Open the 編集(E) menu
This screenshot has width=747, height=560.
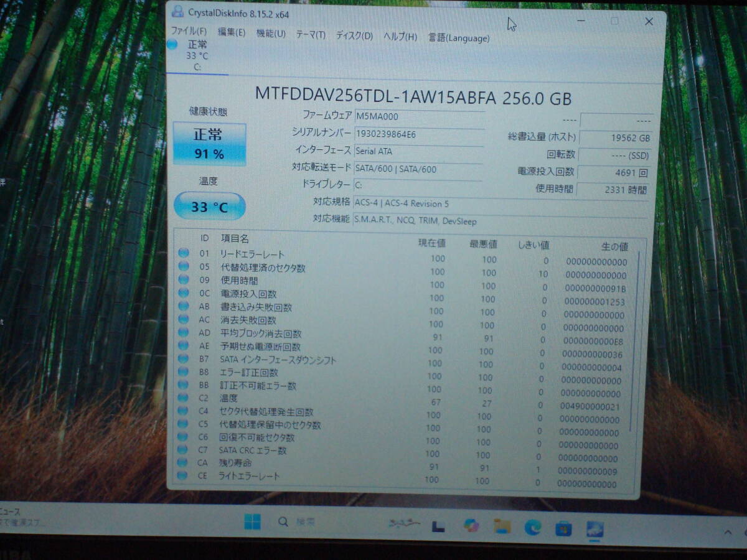click(232, 32)
